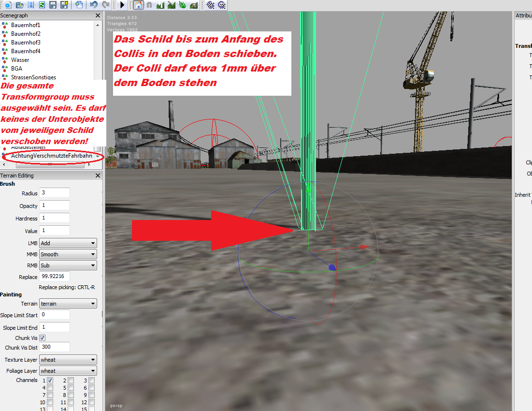Open the Texture Layer dropdown
Screen dimensions: 532x411
tap(68, 360)
